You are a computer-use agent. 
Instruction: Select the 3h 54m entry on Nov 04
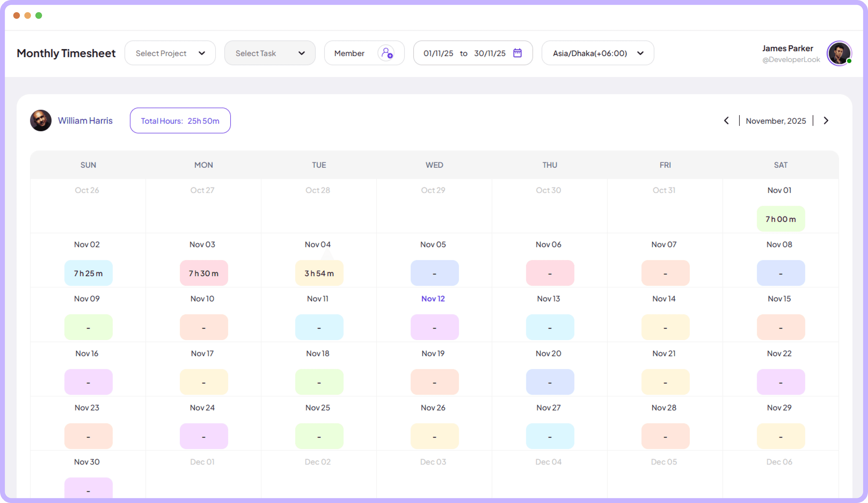click(x=319, y=273)
